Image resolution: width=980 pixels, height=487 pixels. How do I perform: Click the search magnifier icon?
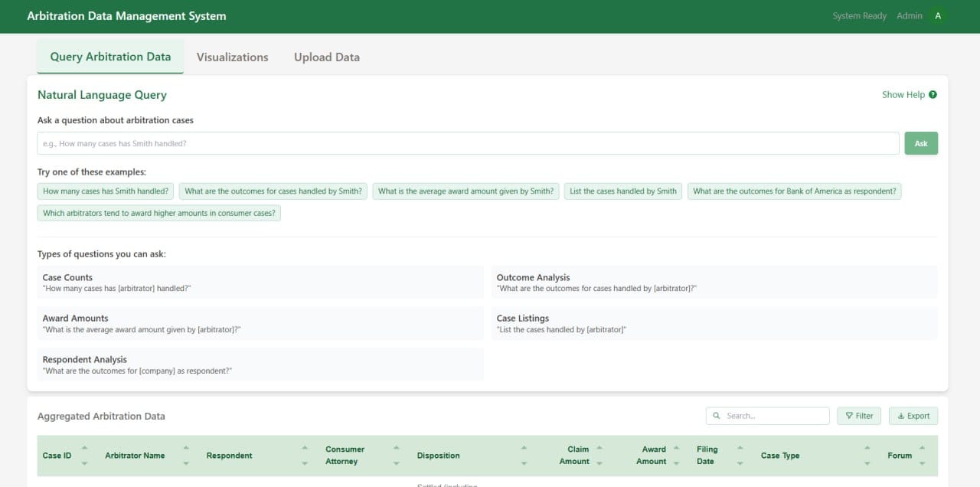tap(717, 415)
